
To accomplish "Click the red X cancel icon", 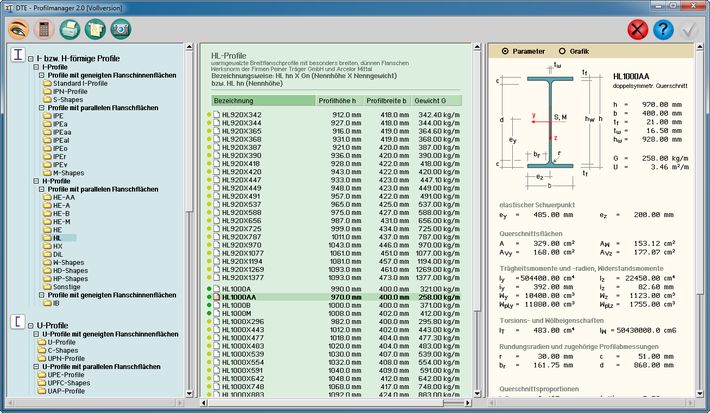I will [638, 29].
